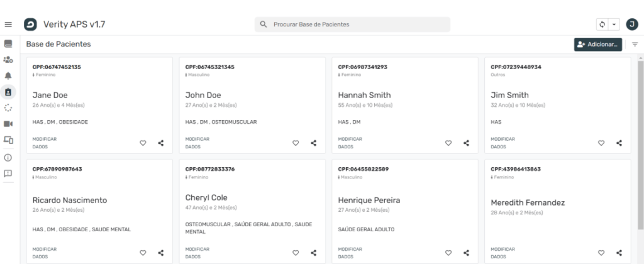Click the bell notifications icon in sidebar
The height and width of the screenshot is (264, 644).
pyautogui.click(x=8, y=75)
